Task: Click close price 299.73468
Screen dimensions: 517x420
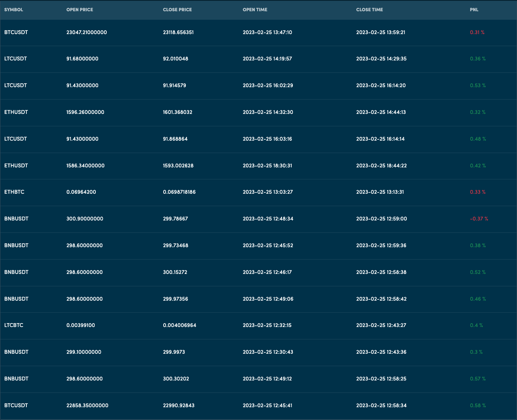Action: [176, 245]
